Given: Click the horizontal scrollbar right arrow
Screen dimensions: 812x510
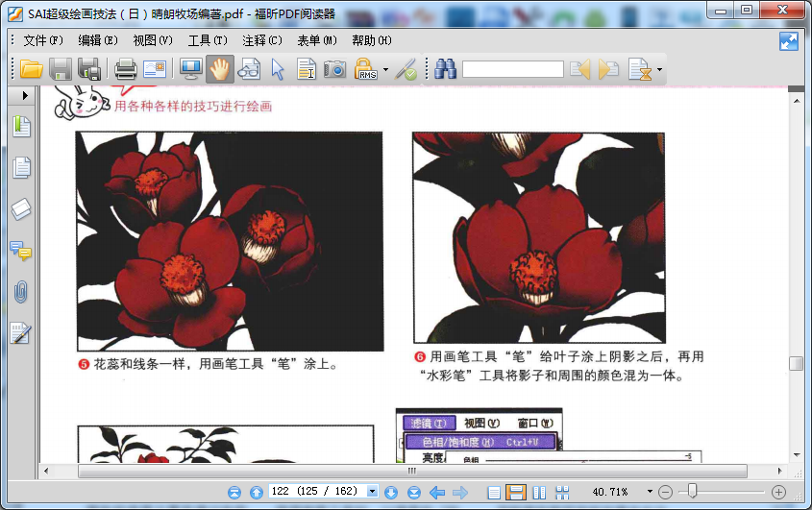Looking at the screenshot, I should (x=780, y=471).
